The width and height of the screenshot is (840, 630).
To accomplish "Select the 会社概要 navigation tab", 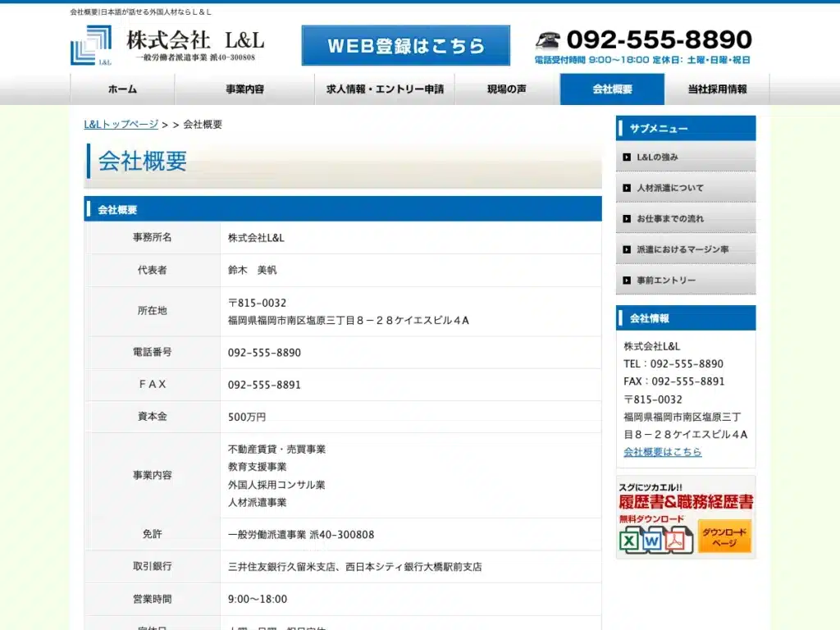I will pos(612,89).
